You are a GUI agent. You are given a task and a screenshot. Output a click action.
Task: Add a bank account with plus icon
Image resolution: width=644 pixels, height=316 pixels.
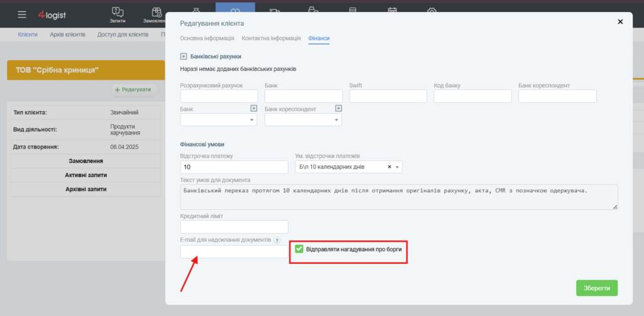click(184, 56)
